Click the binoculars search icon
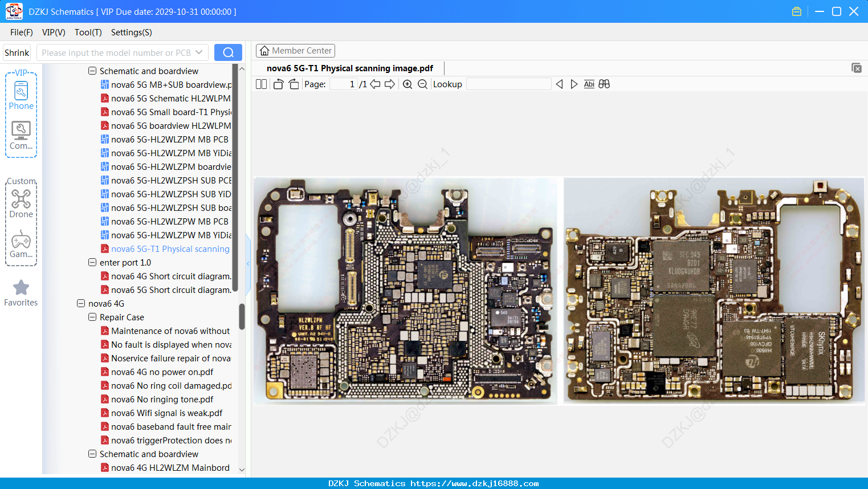The image size is (868, 489). [x=604, y=84]
